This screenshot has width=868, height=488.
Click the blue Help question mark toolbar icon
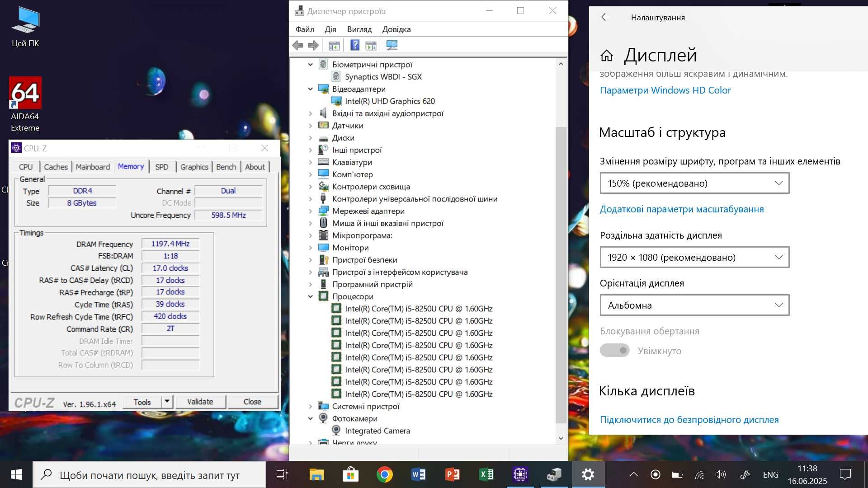(355, 45)
